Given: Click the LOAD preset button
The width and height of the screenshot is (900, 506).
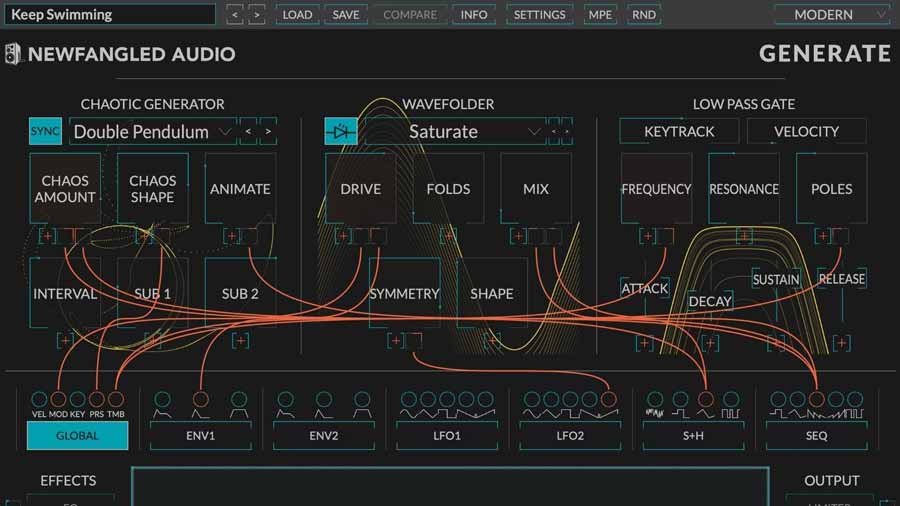Looking at the screenshot, I should [x=297, y=14].
